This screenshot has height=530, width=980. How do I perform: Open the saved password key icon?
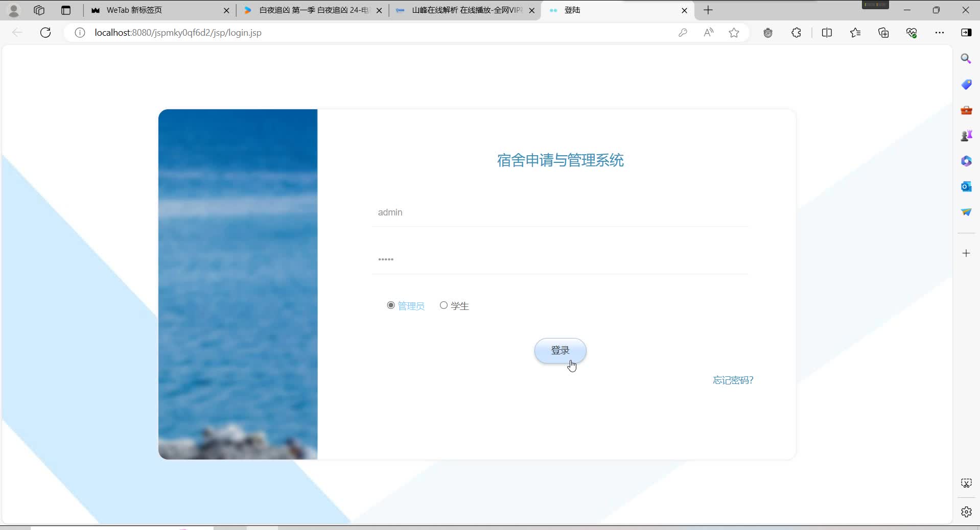click(683, 33)
